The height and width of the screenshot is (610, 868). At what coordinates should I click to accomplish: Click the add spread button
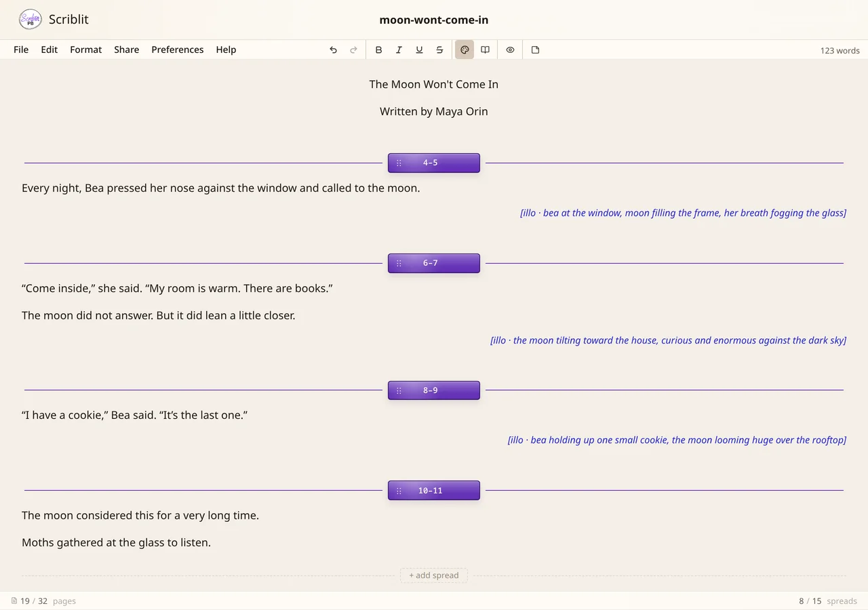tap(434, 575)
